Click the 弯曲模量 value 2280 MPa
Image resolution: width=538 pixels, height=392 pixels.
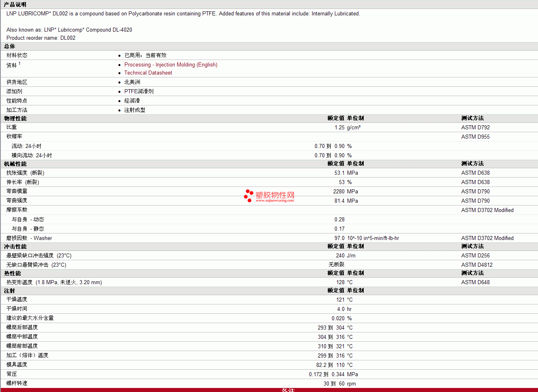click(x=345, y=192)
